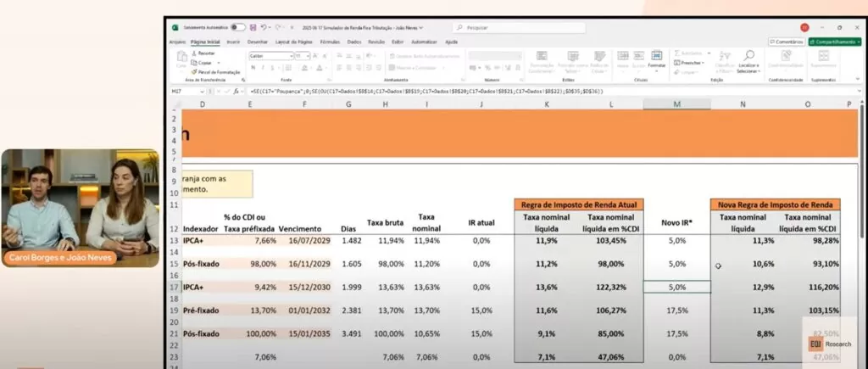Click the increase font size icon
Viewport: 868px width, 369px height.
[x=315, y=56]
